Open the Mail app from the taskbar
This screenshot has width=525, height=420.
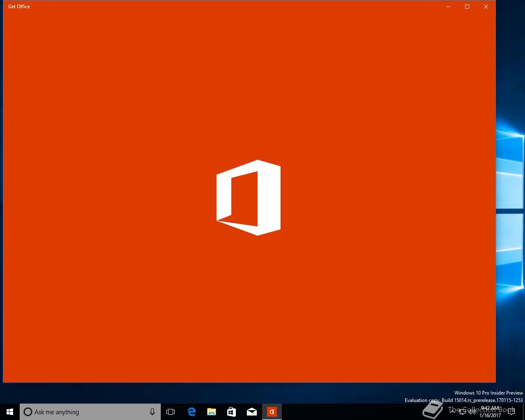251,412
